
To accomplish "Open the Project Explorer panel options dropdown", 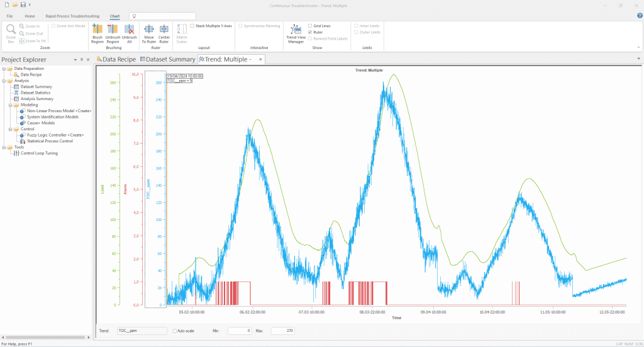I will pyautogui.click(x=75, y=59).
